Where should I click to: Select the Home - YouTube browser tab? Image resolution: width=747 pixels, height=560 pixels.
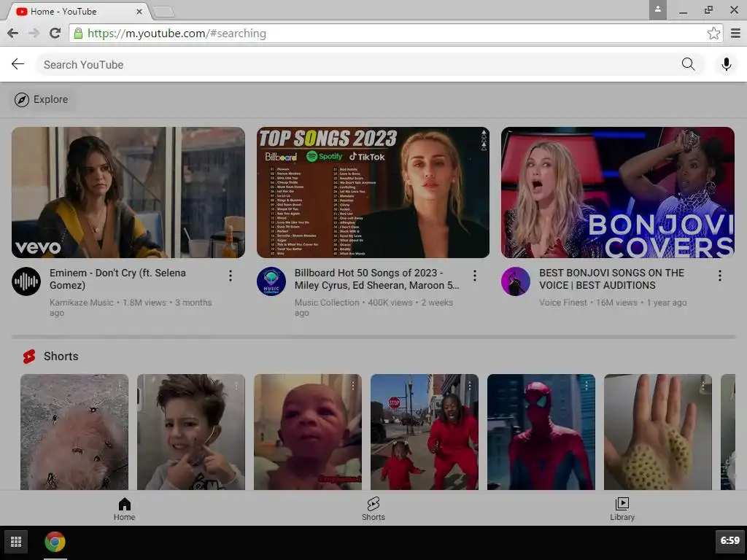[79, 11]
